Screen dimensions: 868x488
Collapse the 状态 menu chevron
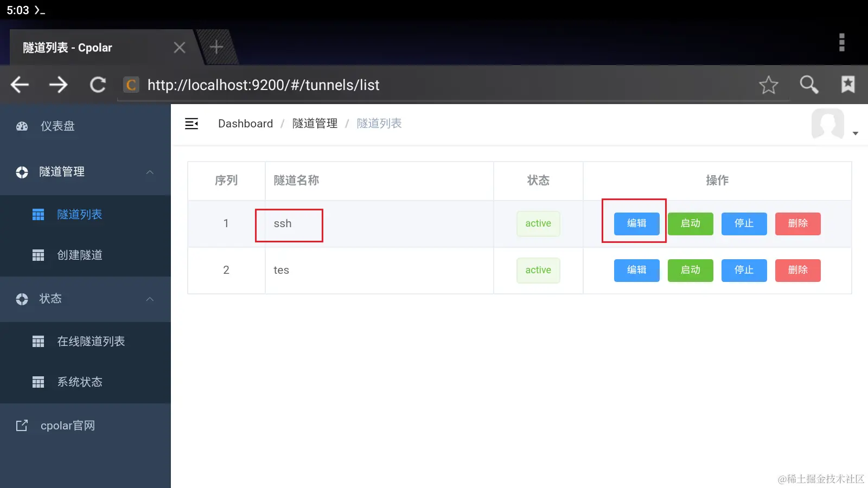150,299
